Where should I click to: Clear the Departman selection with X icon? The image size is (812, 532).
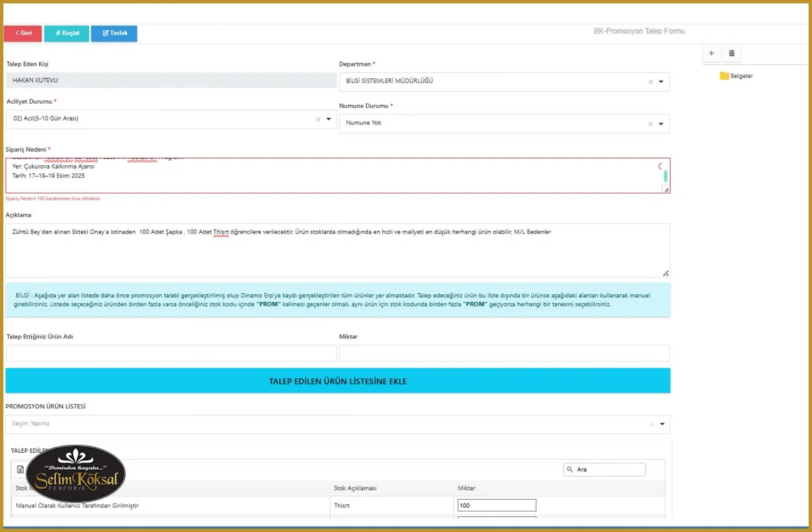(651, 82)
